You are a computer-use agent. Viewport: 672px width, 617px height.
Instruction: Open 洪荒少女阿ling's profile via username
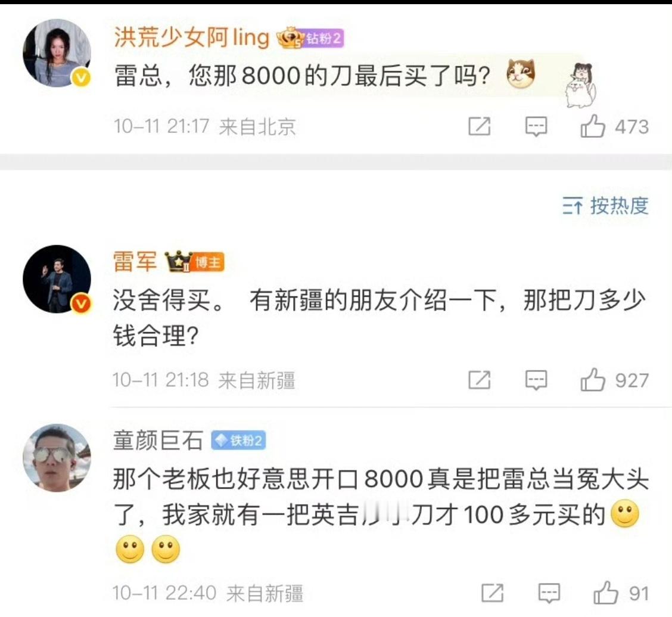(x=192, y=38)
